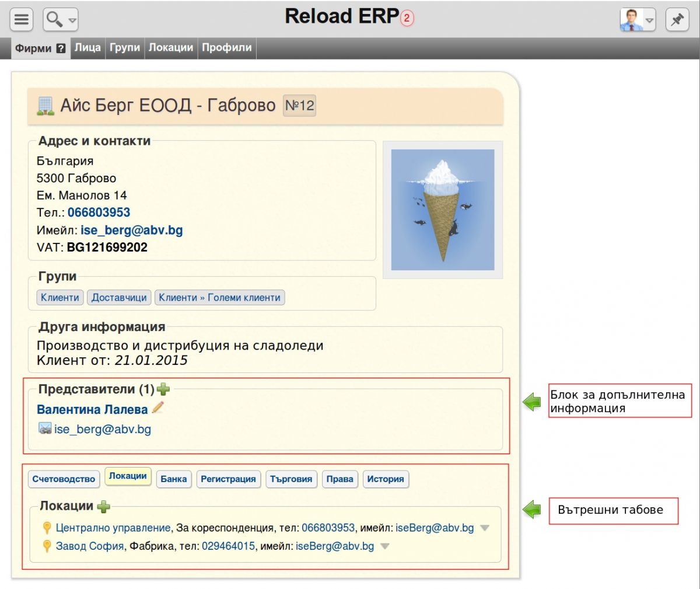
Task: Open the hamburger main menu
Action: click(22, 20)
